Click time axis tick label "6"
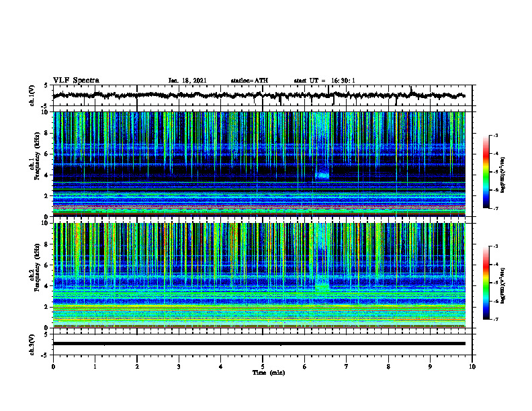 (x=305, y=367)
